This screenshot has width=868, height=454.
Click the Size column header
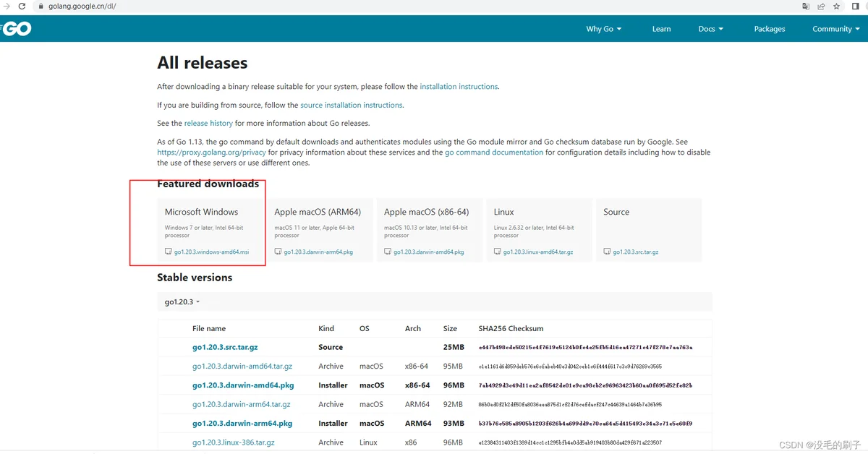click(x=450, y=328)
